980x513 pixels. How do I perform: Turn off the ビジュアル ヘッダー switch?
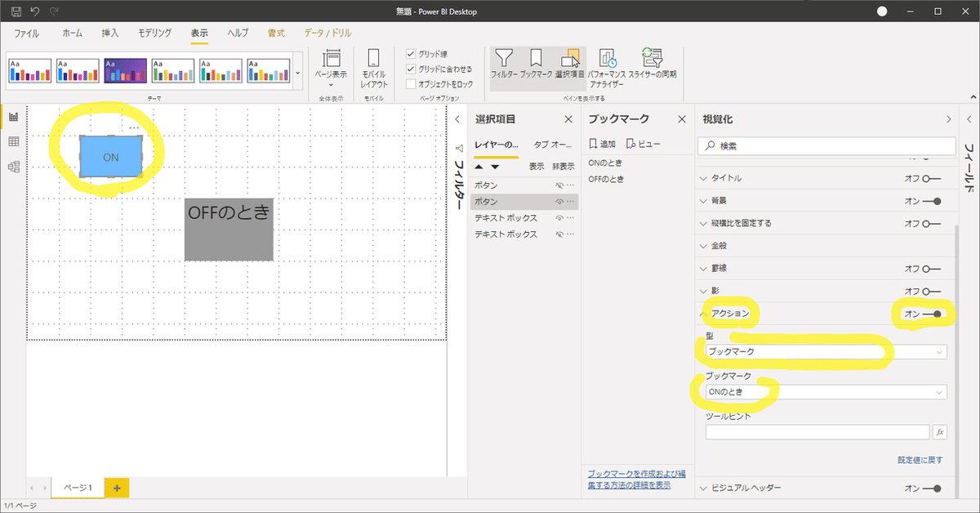(931, 488)
